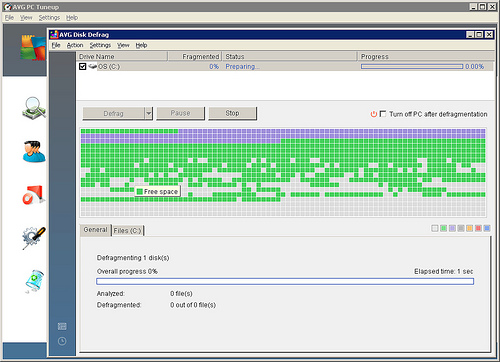Minimize the AVG Disk Defrag window

point(470,35)
